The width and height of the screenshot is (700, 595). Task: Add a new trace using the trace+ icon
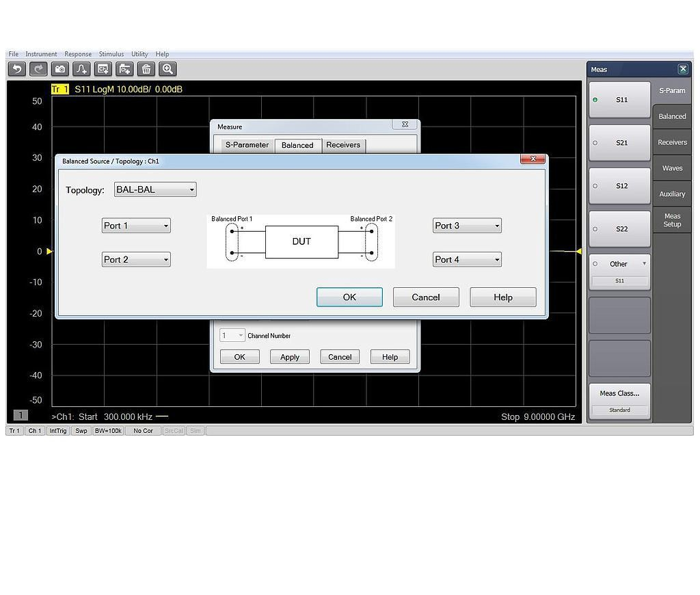click(82, 68)
